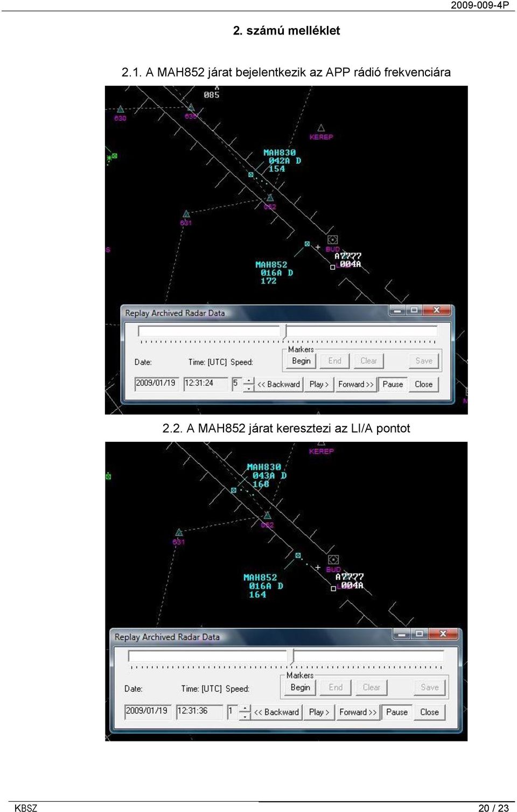Close window X of the 12:31:36 dialog
The width and height of the screenshot is (517, 812).
point(443,634)
